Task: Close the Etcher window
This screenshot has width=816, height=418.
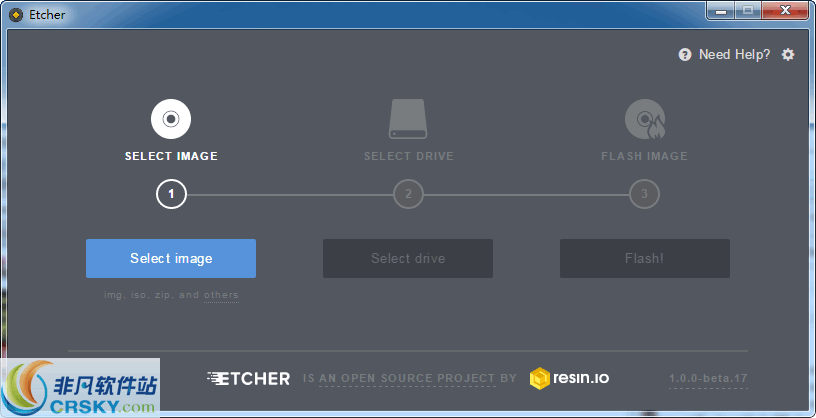Action: pos(785,10)
